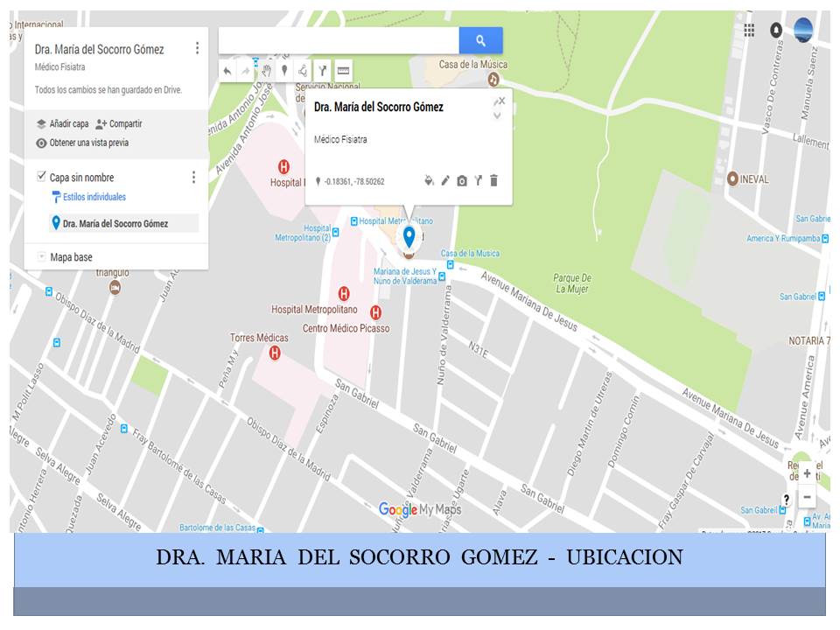Viewport: 840px width, 630px height.
Task: Select Dra. María del Socorro Gómez layer item
Action: click(x=115, y=224)
